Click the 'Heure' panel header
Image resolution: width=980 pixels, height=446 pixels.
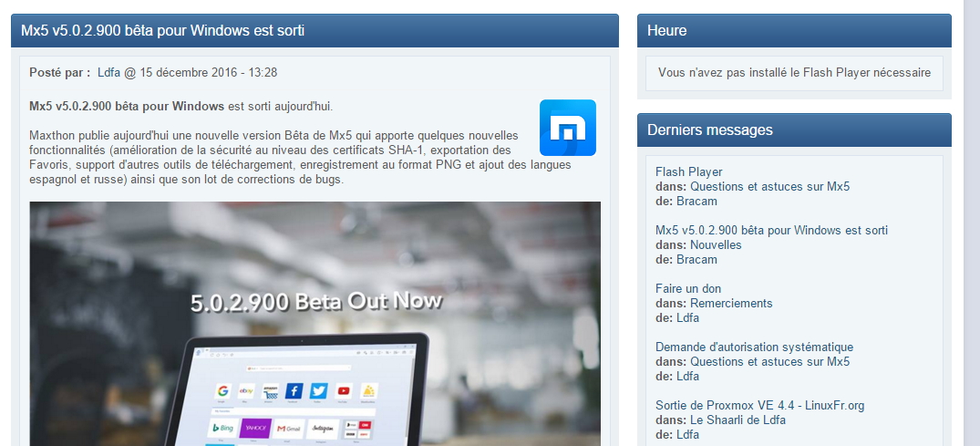794,31
